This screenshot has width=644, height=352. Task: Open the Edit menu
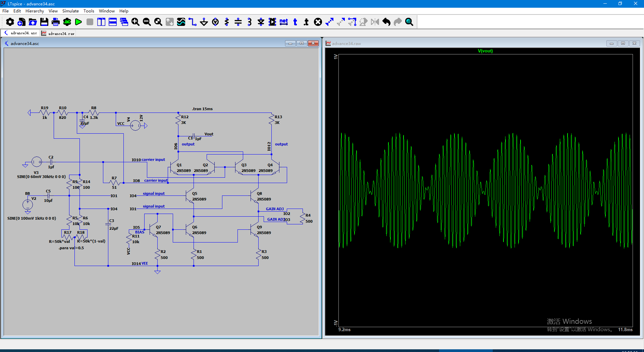tap(17, 11)
